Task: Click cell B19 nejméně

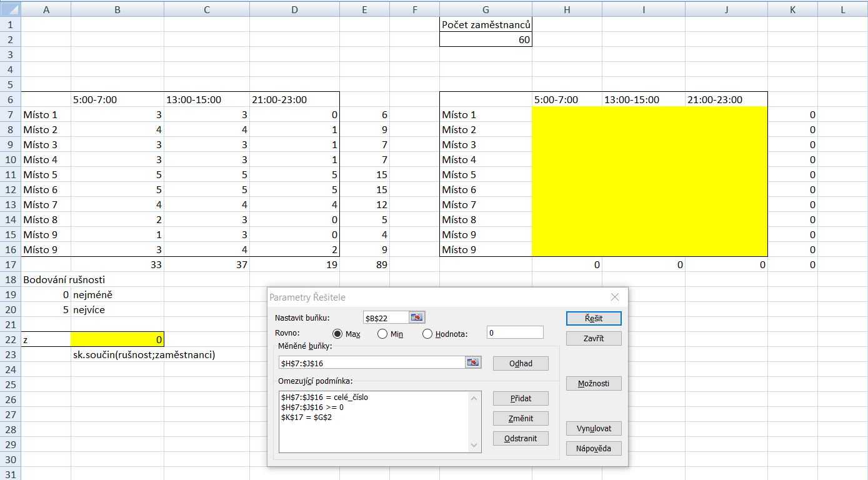Action: [x=117, y=294]
